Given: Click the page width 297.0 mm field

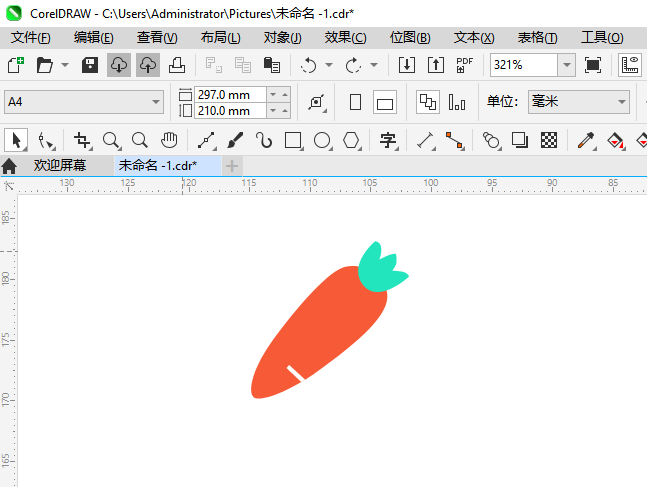Looking at the screenshot, I should (230, 95).
